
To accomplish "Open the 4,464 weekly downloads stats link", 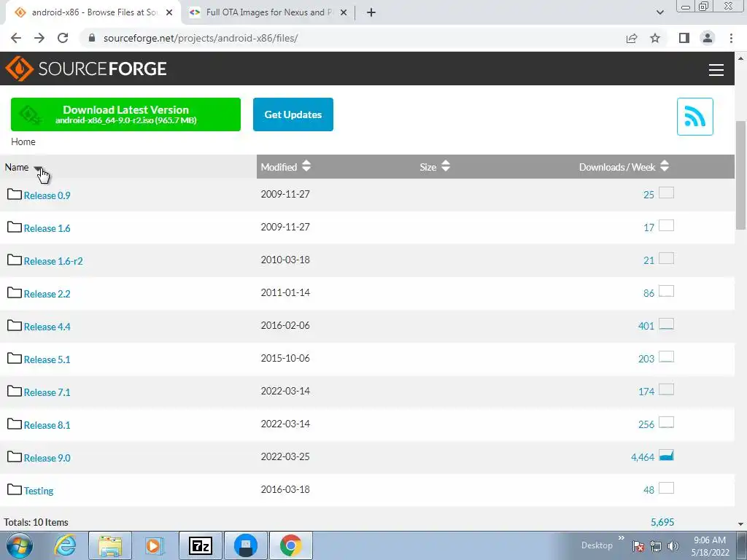I will [643, 457].
